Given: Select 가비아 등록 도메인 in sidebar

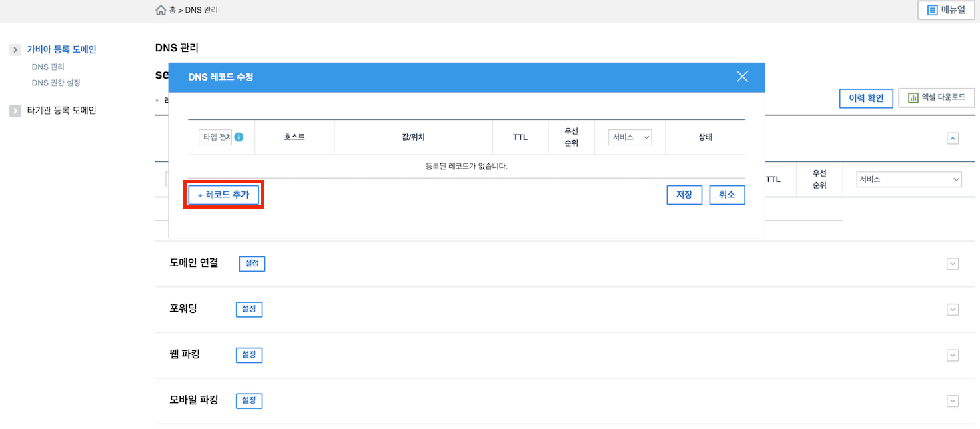Looking at the screenshot, I should coord(61,49).
